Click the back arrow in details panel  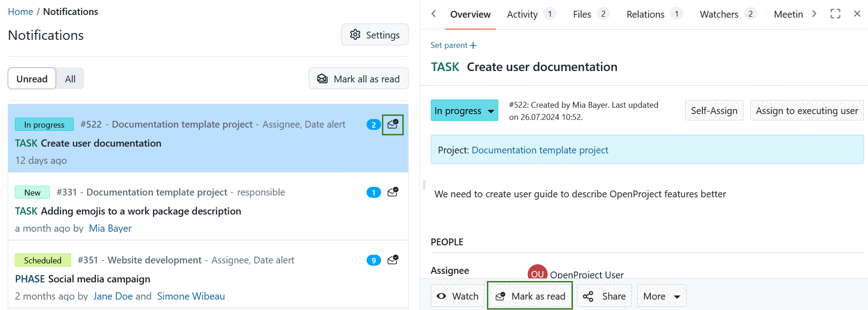coord(434,14)
